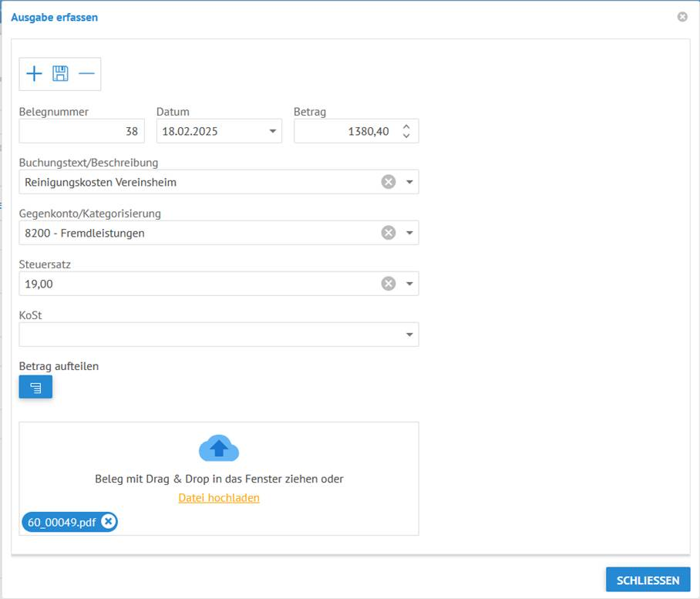Clear the Steuersatz value via X icon
This screenshot has width=700, height=599.
click(x=389, y=284)
